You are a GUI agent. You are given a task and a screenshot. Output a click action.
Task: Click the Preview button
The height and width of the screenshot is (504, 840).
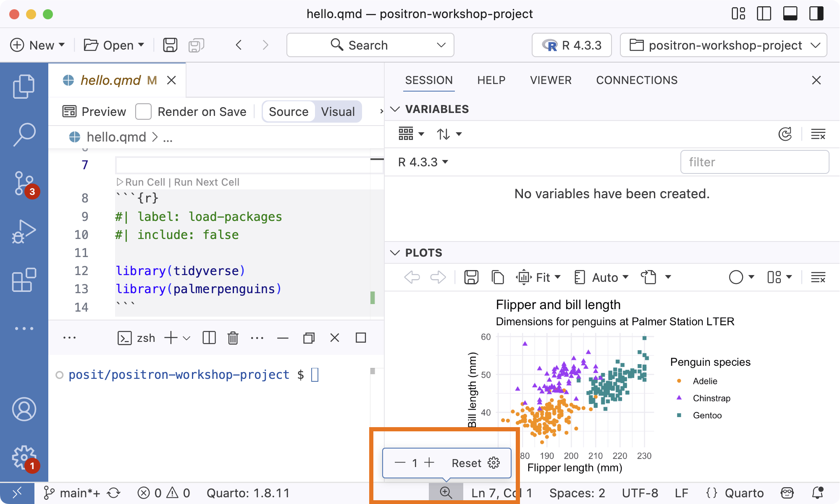pos(94,112)
